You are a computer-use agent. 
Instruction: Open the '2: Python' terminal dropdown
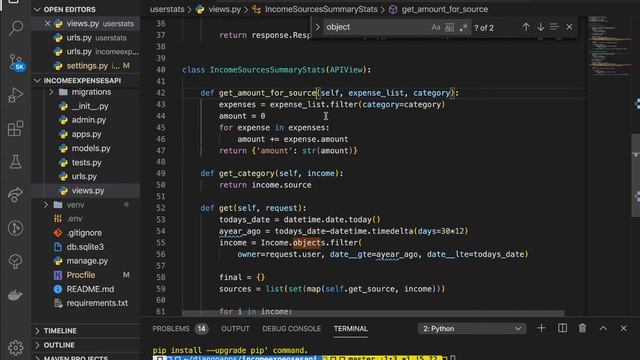click(472, 329)
